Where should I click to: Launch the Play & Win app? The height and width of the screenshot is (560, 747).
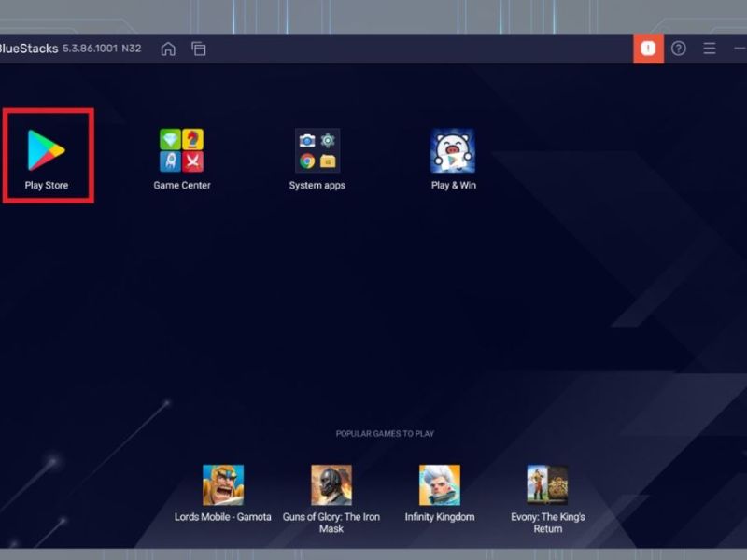pyautogui.click(x=452, y=149)
